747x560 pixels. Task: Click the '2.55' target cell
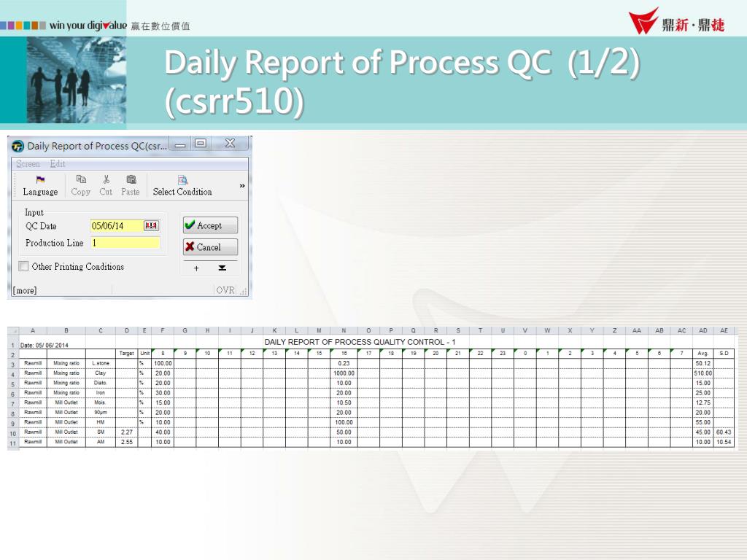(x=127, y=442)
